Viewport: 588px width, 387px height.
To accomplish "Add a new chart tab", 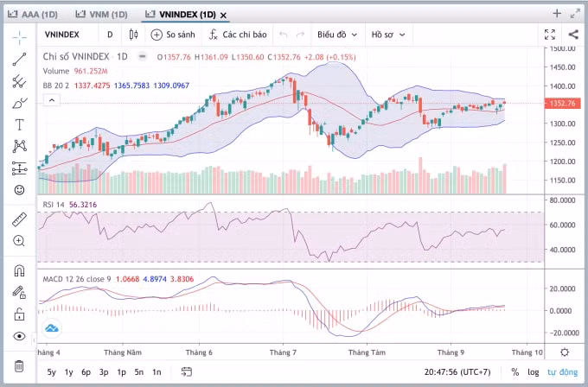I will 557,14.
